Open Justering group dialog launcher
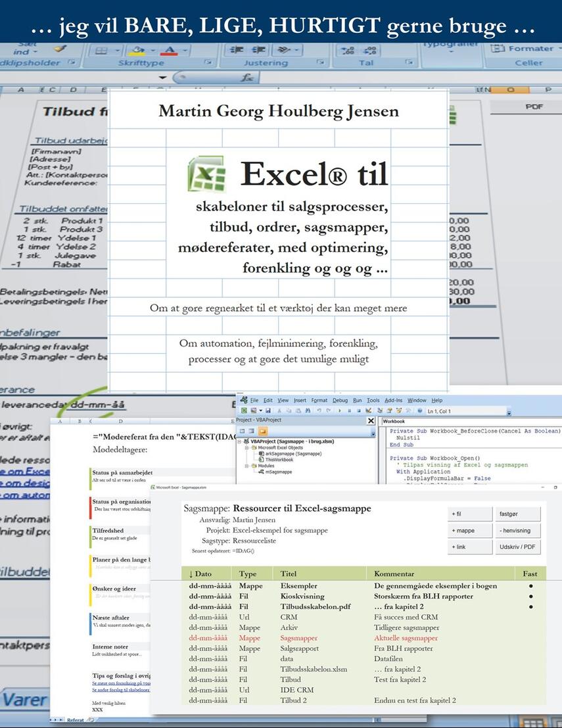The width and height of the screenshot is (562, 728). tap(319, 62)
